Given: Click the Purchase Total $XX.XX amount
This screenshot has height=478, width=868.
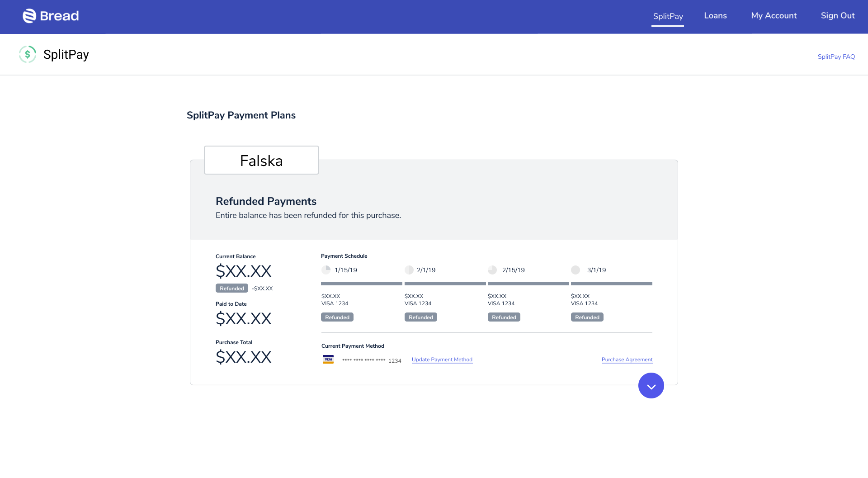Looking at the screenshot, I should (244, 357).
